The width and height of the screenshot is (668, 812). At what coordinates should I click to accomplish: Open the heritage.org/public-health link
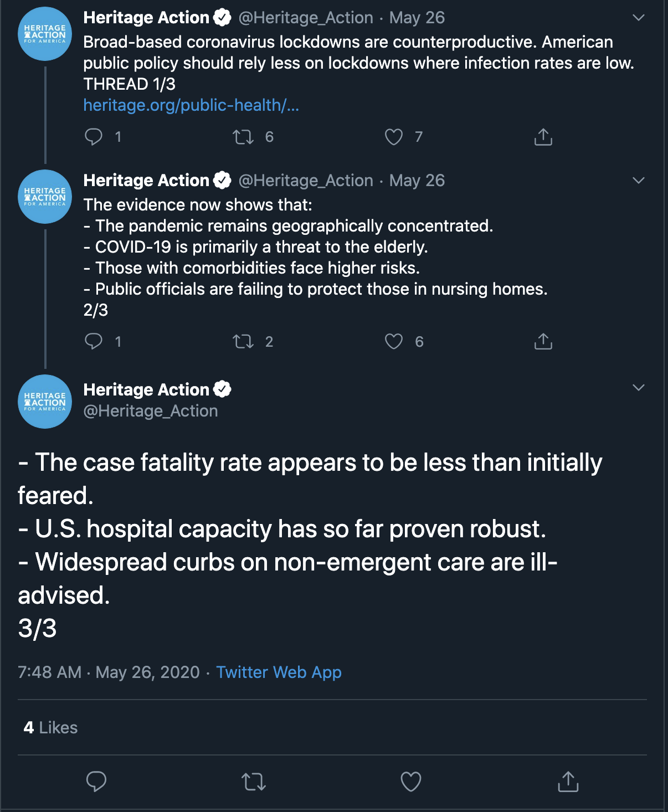pos(191,105)
